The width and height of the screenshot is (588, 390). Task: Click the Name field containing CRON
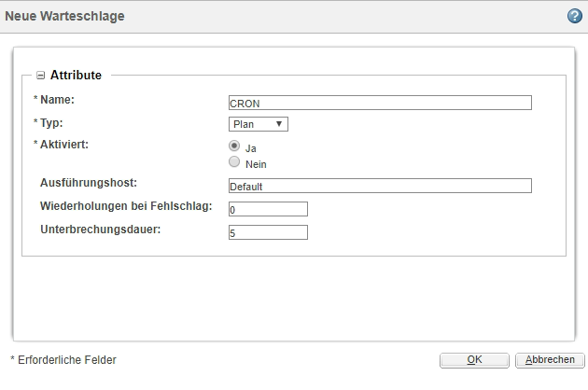(x=379, y=104)
